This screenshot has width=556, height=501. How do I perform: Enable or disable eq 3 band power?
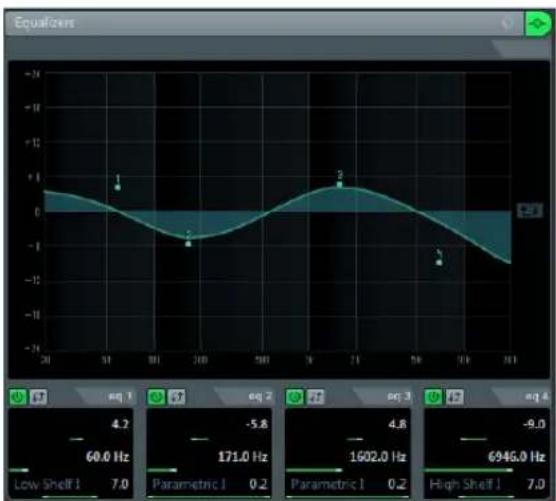[x=295, y=397]
